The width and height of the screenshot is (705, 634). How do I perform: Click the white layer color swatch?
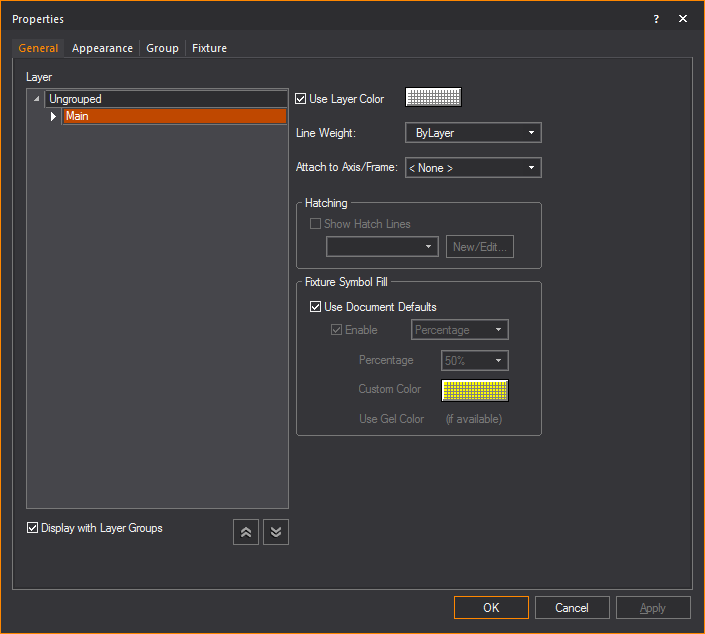[x=433, y=97]
